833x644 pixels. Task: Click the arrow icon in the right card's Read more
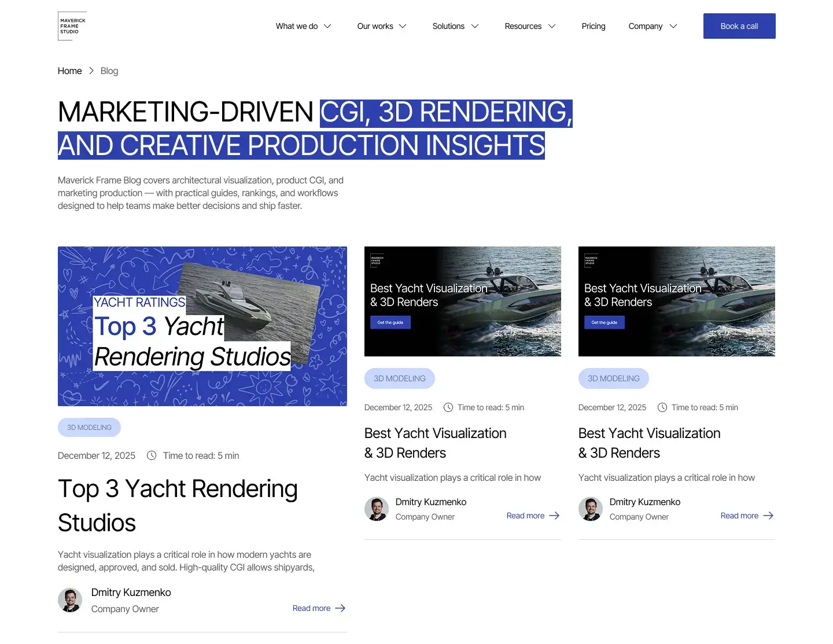pos(768,516)
